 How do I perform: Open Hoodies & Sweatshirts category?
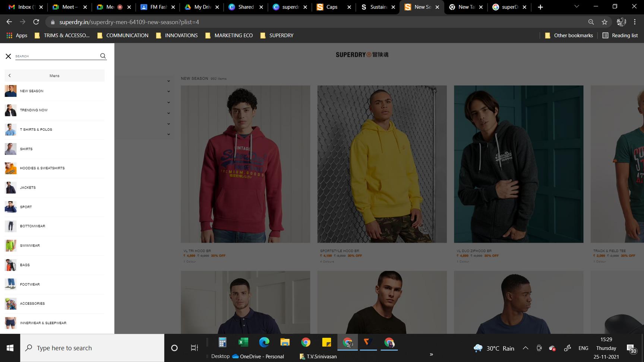(42, 168)
